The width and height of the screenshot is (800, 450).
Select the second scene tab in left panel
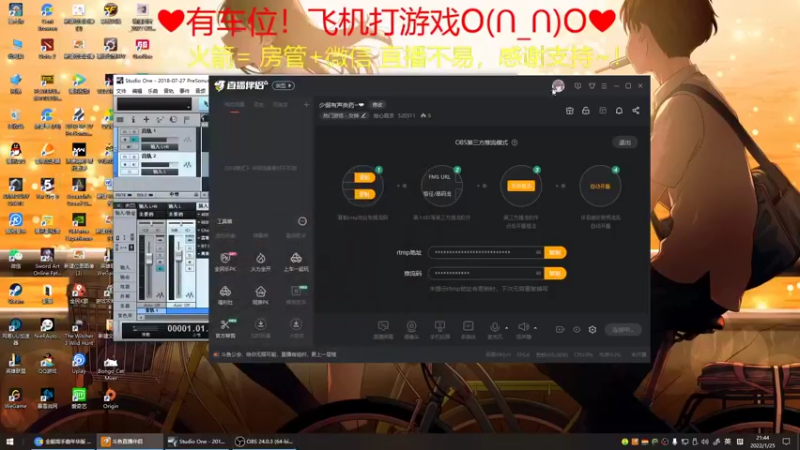(259, 105)
